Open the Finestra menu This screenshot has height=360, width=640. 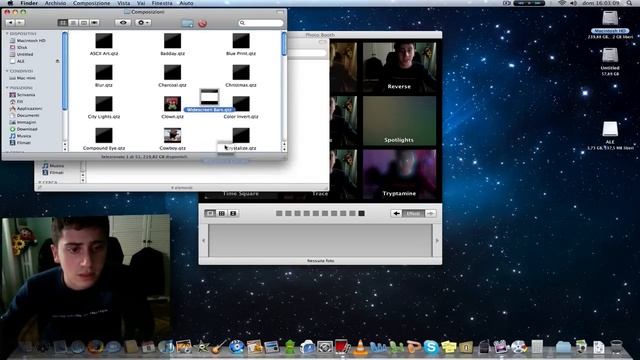(162, 3)
